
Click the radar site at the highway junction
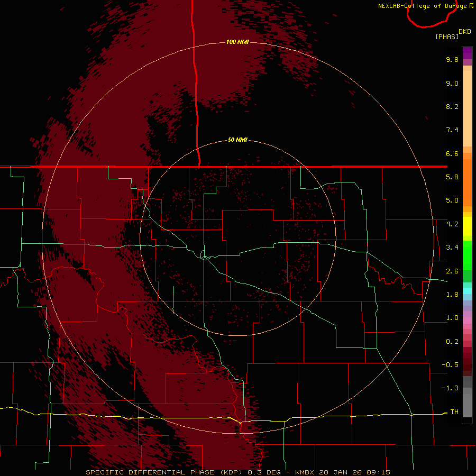(x=205, y=258)
